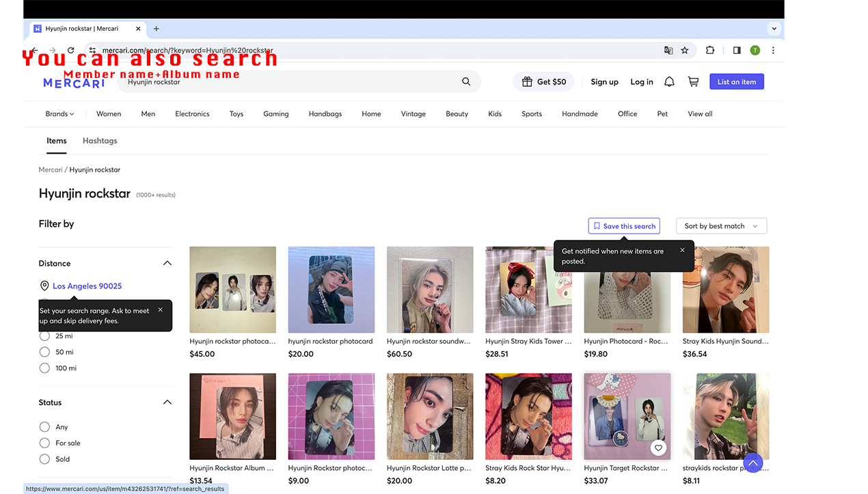Open the $45.00 Hyunjin rockstar photocard thumbnail

[x=233, y=290]
